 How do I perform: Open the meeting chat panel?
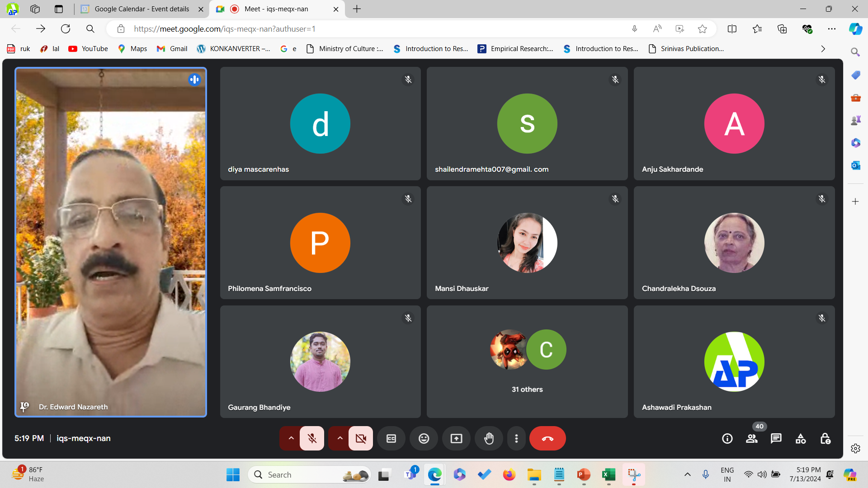click(776, 438)
